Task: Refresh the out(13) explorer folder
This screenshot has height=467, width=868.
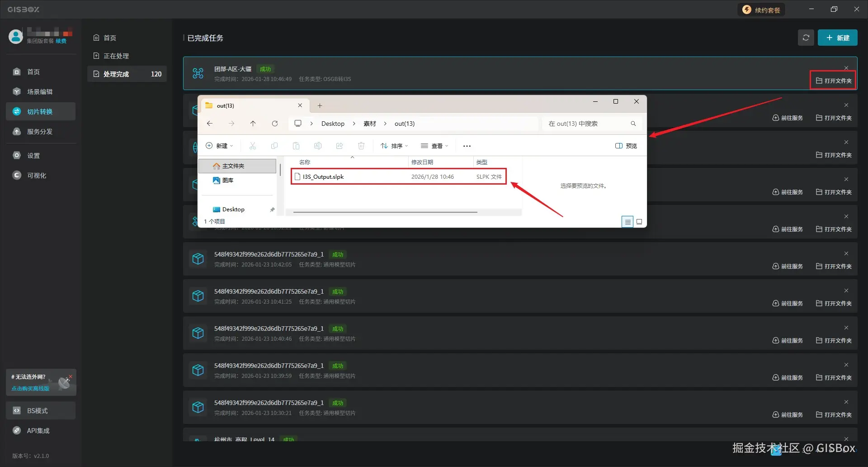Action: point(274,124)
